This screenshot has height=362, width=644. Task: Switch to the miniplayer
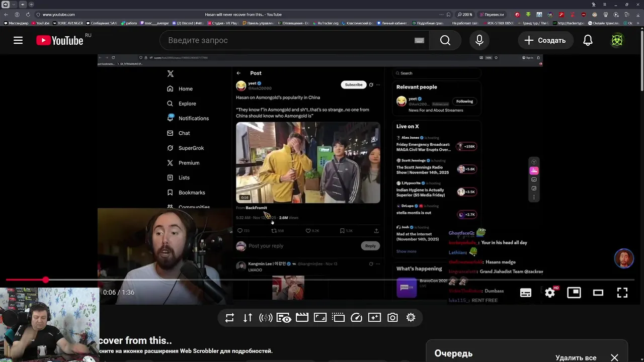pyautogui.click(x=574, y=293)
